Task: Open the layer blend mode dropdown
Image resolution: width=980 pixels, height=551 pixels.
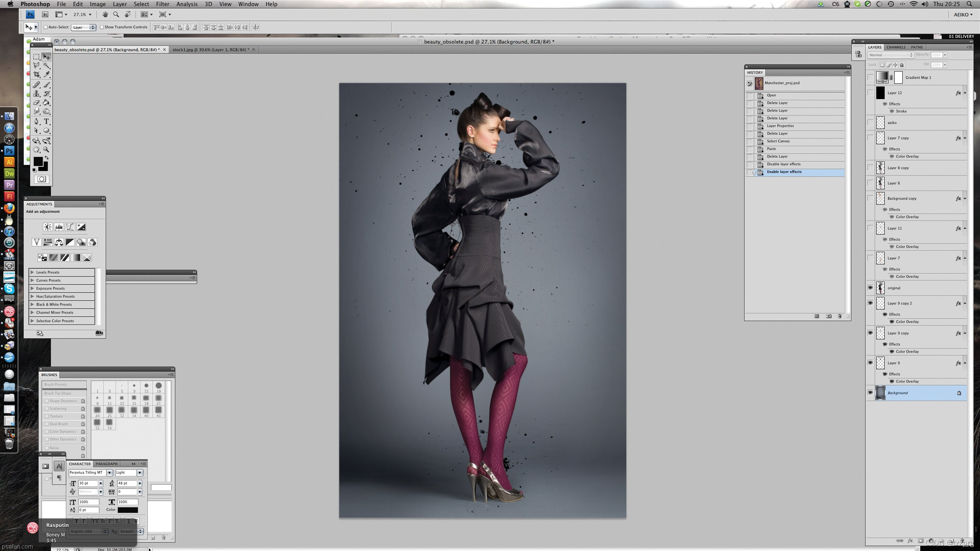Action: pos(890,55)
